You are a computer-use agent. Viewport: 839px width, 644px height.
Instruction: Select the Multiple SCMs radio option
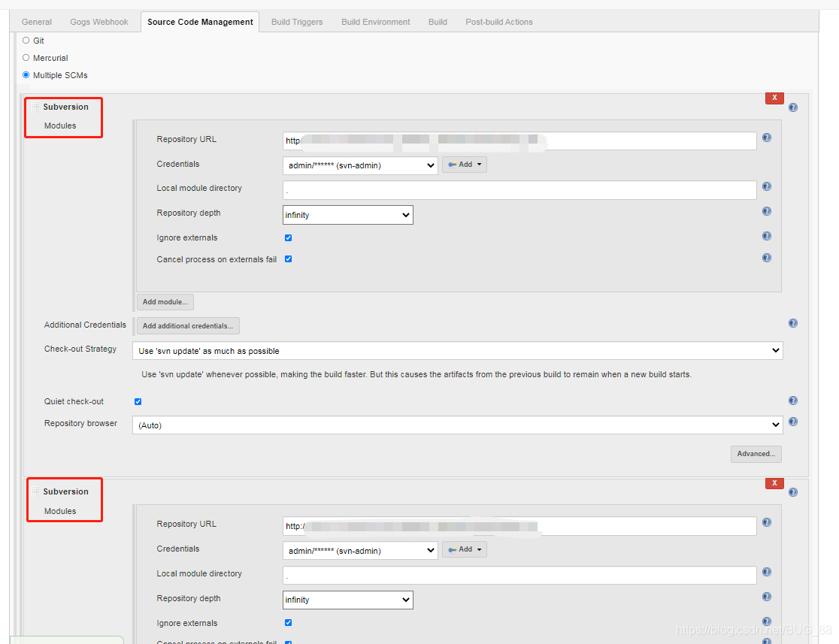[26, 75]
